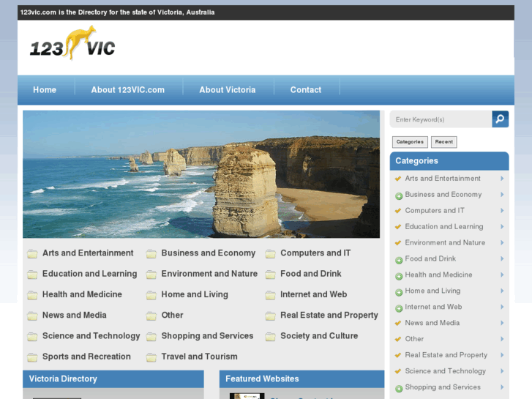Click green plus icon beside sidebar Internet and Web
This screenshot has width=532, height=399.
(x=399, y=308)
